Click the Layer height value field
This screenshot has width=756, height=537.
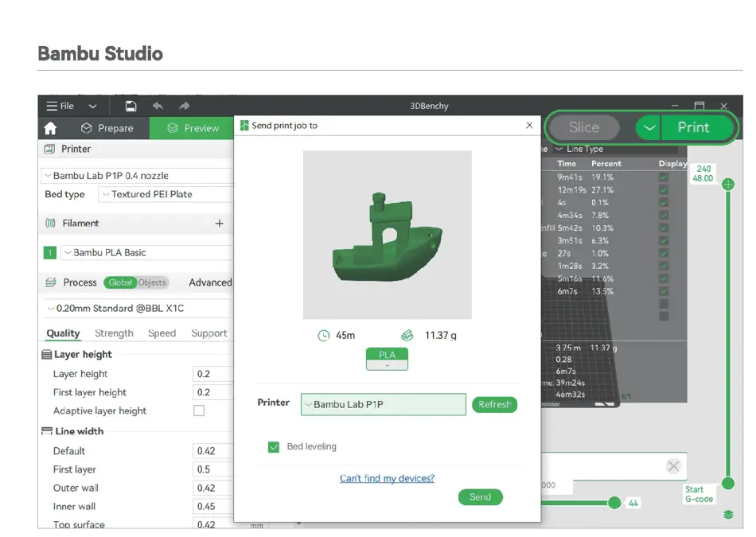212,374
